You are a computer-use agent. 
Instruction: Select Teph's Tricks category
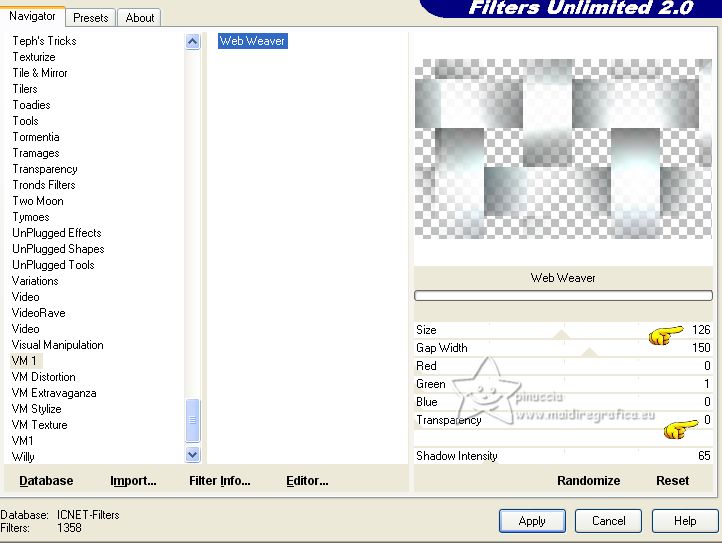pyautogui.click(x=44, y=41)
